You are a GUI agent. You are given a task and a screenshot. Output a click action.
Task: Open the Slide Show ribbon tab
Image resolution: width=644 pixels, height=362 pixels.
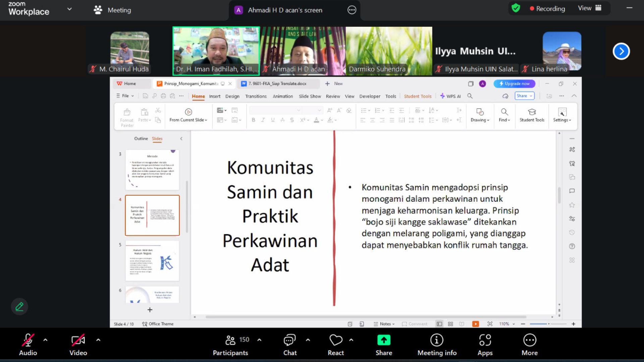[310, 96]
